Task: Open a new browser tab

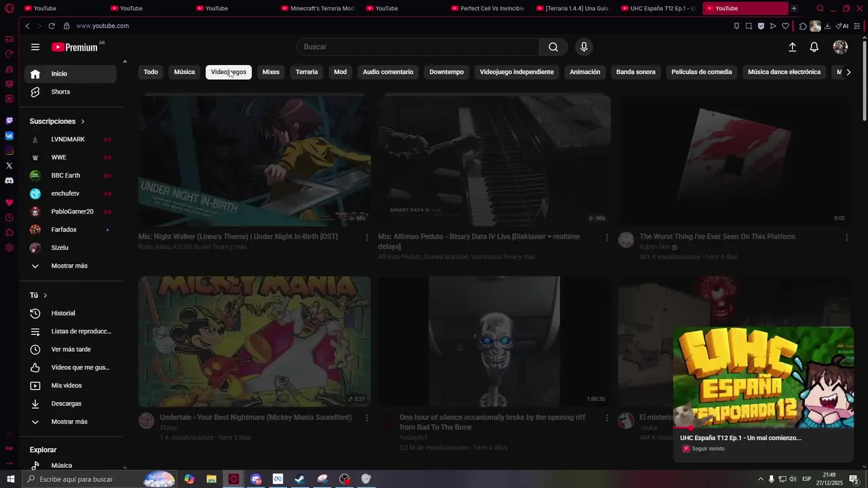Action: [x=794, y=8]
